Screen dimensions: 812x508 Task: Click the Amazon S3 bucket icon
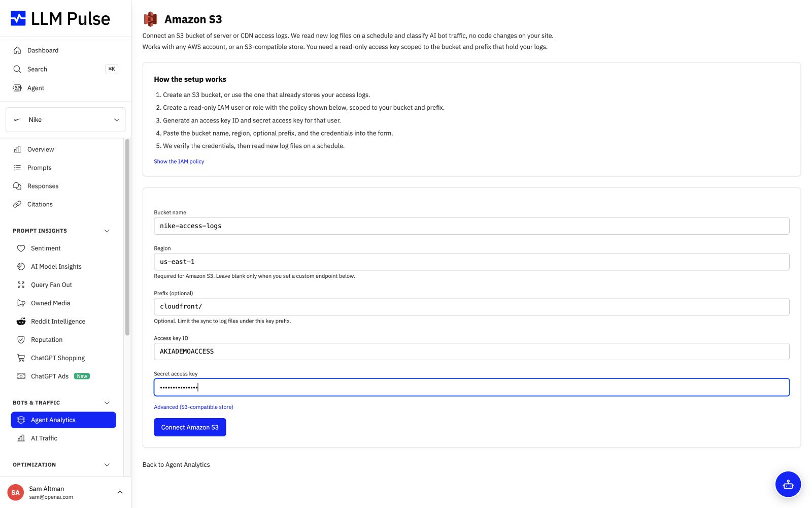coord(150,19)
